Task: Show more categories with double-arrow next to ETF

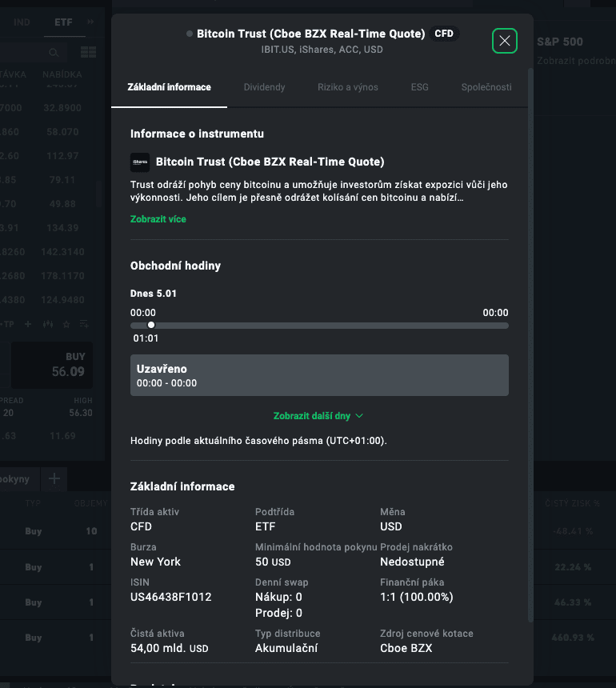Action: 90,22
